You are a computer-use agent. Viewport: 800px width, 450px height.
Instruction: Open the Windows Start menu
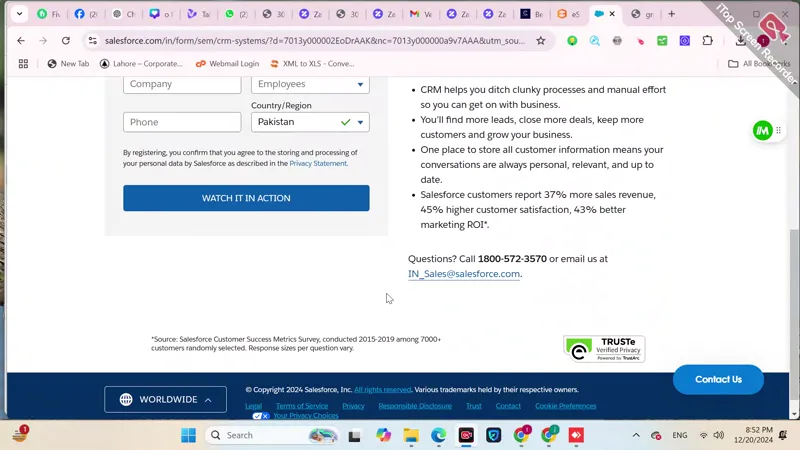(x=188, y=435)
